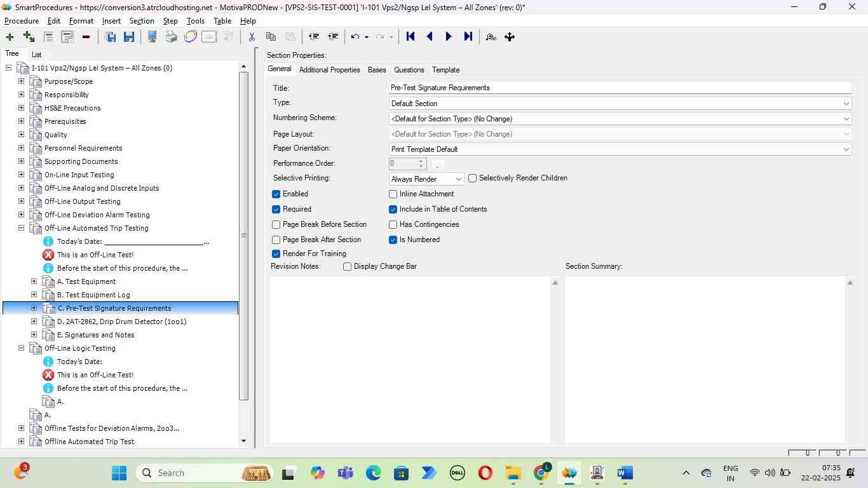The width and height of the screenshot is (868, 488).
Task: Open Microsoft Word from the taskbar
Action: 625,473
